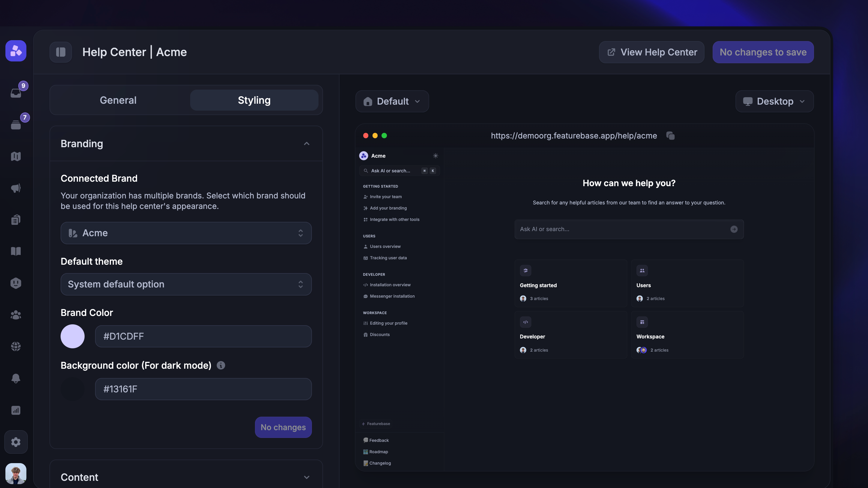Click the Featurebase badge in preview

coord(376,424)
